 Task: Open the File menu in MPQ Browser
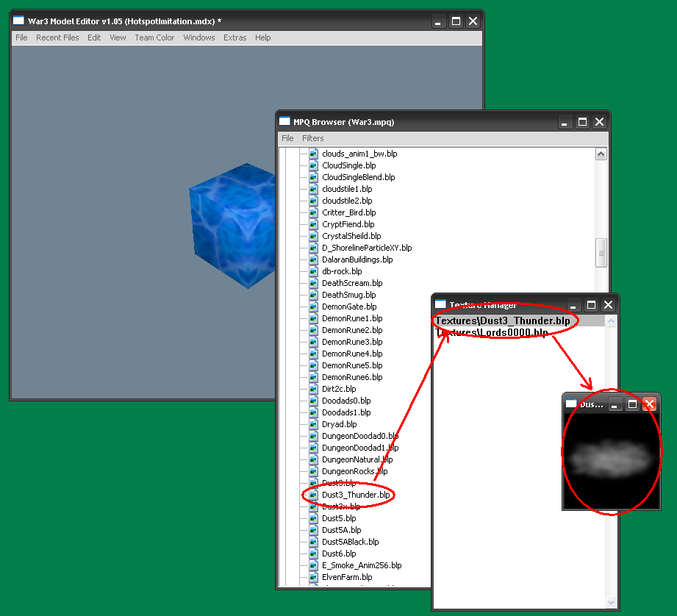coord(287,138)
